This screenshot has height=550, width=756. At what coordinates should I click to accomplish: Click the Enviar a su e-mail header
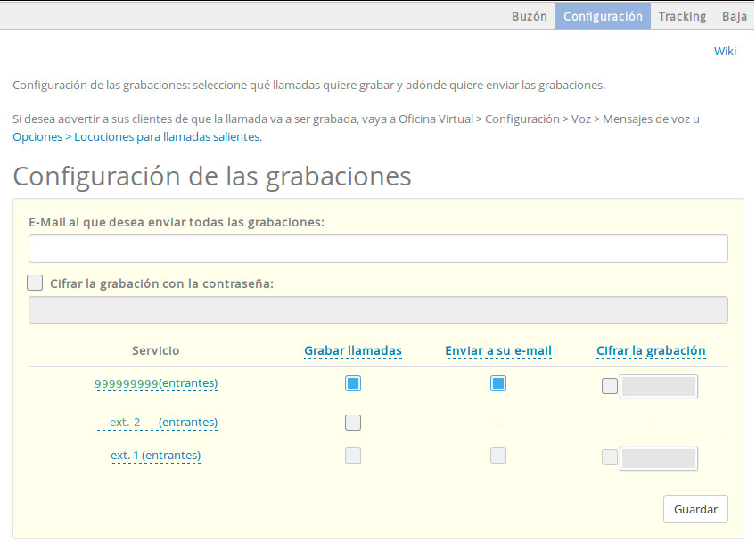(498, 350)
